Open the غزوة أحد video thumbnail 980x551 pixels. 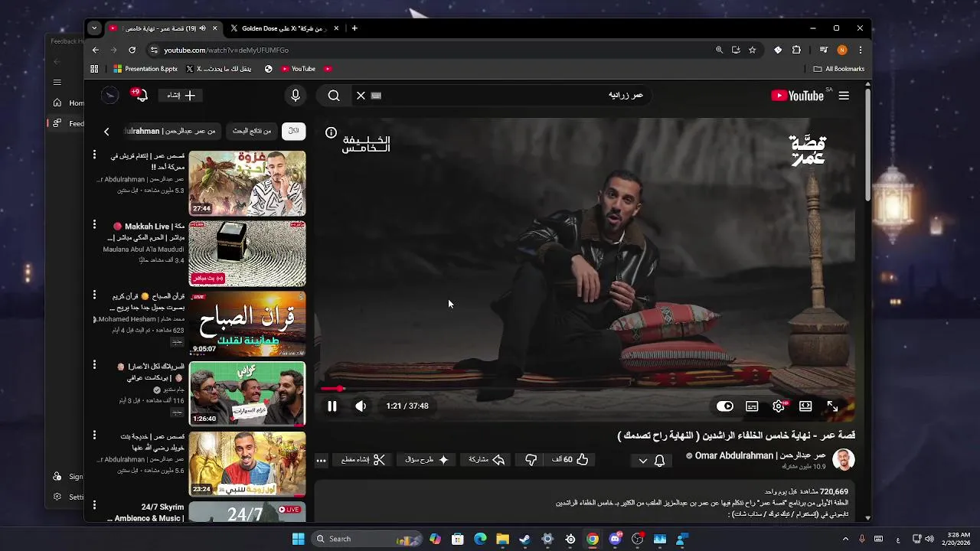point(247,184)
